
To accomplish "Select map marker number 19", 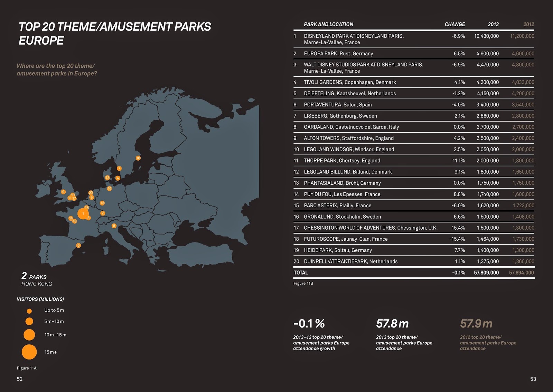I will (110, 189).
